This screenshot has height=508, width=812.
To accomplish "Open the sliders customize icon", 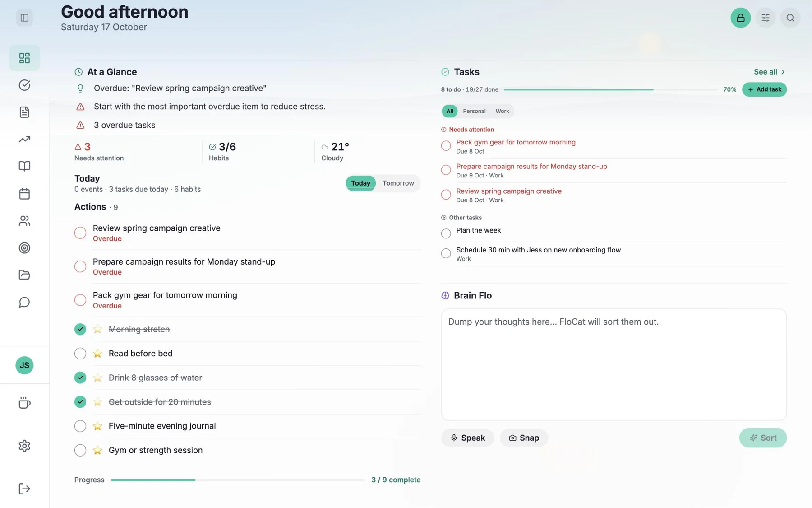I will [766, 18].
